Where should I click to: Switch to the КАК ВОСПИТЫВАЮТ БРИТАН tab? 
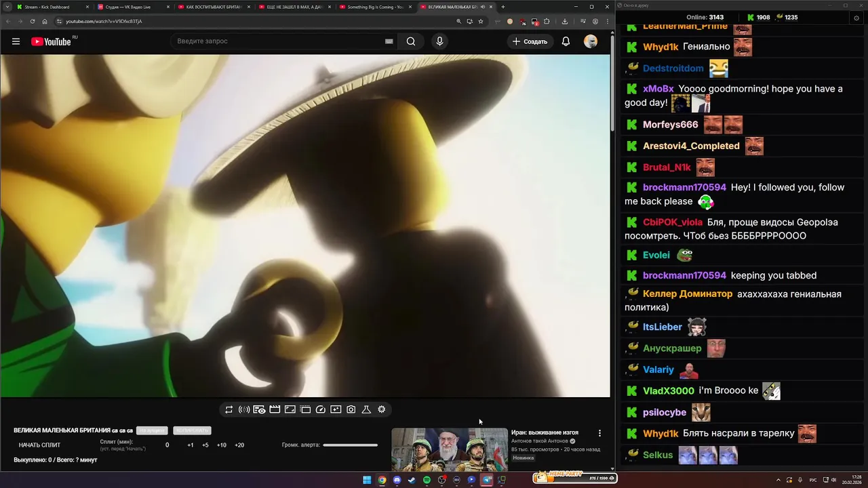point(214,7)
